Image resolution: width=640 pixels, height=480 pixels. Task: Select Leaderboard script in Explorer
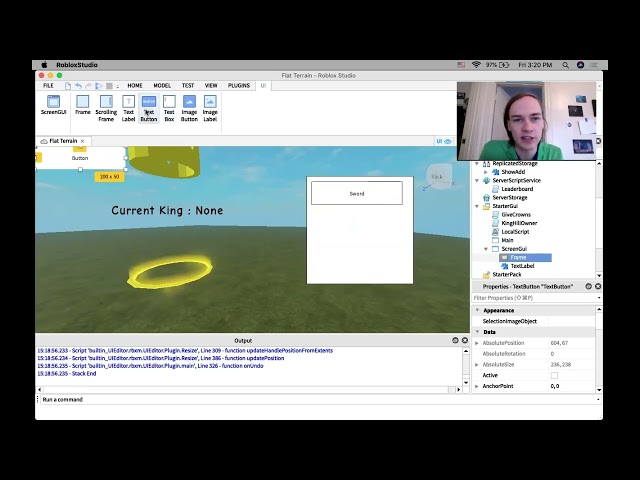click(x=517, y=189)
